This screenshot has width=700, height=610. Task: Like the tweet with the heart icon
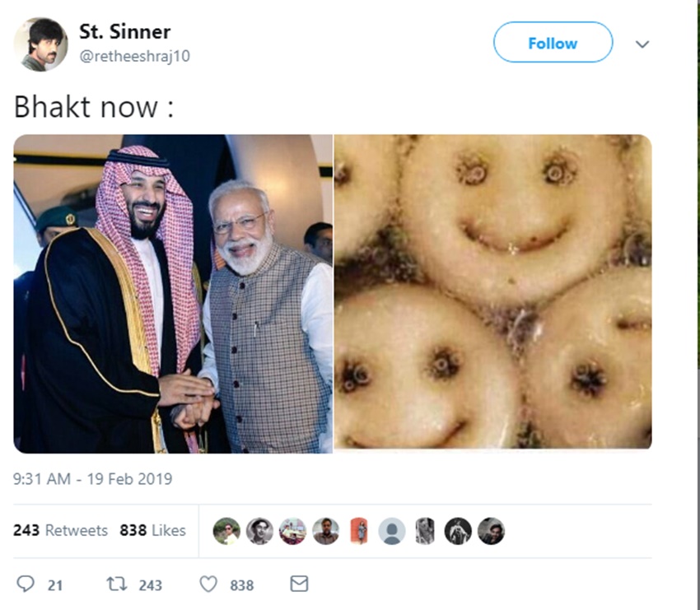pyautogui.click(x=208, y=584)
